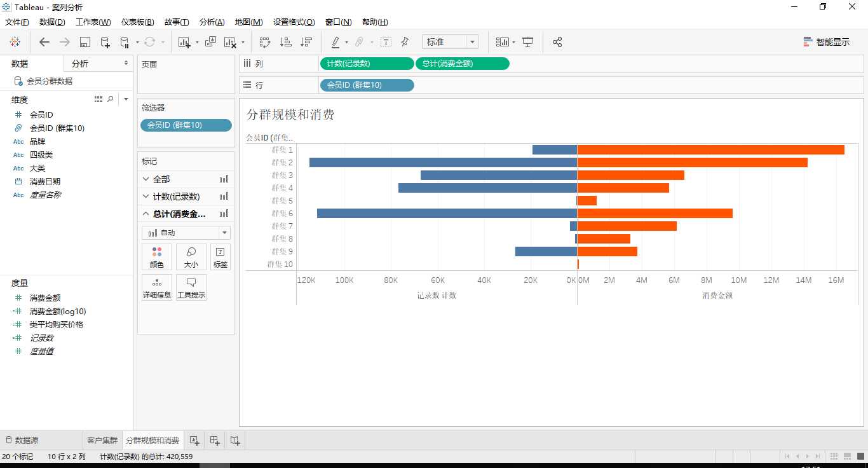This screenshot has width=868, height=468.
Task: Save the workbook with the disk icon
Action: [85, 42]
